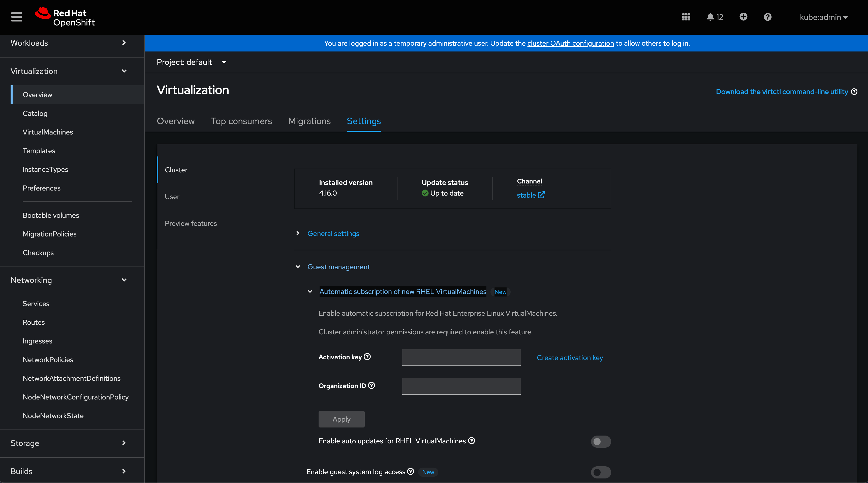Open Preview features settings section
This screenshot has width=868, height=483.
click(191, 223)
